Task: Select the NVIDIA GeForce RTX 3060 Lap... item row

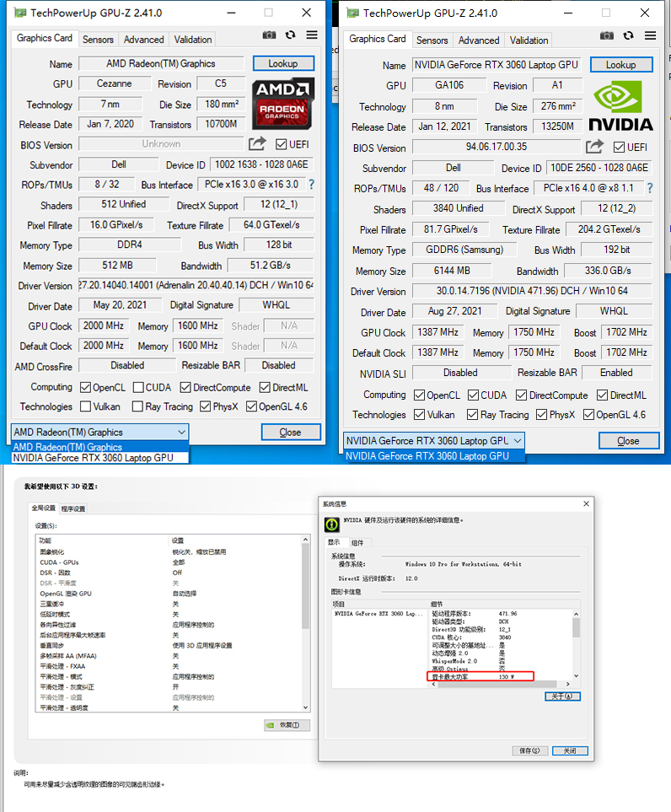Action: pos(380,614)
